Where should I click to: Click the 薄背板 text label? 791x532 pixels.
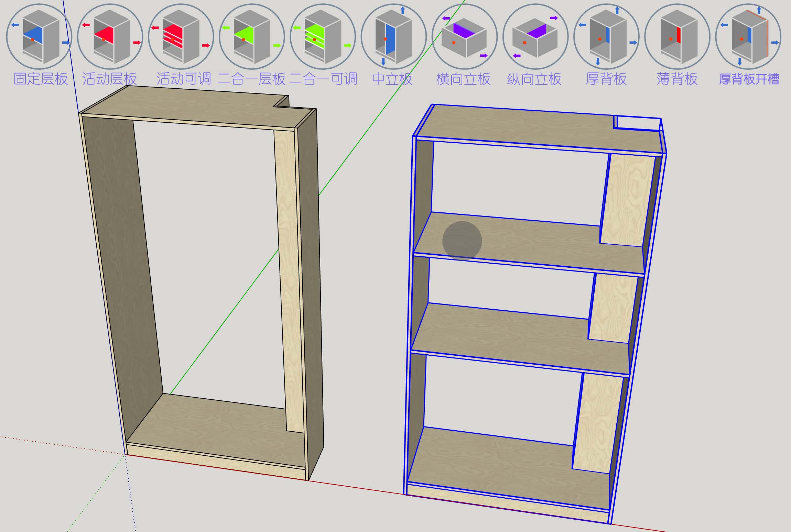click(677, 79)
